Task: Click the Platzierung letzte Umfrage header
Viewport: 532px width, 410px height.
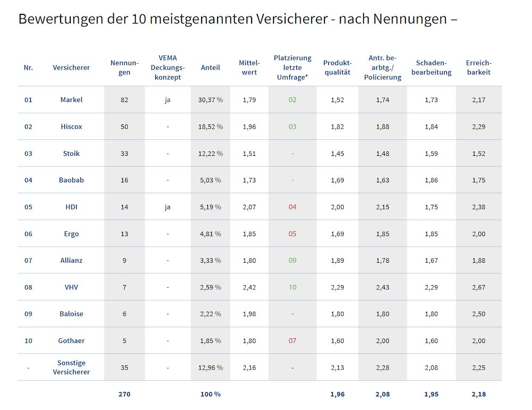Action: tap(292, 68)
